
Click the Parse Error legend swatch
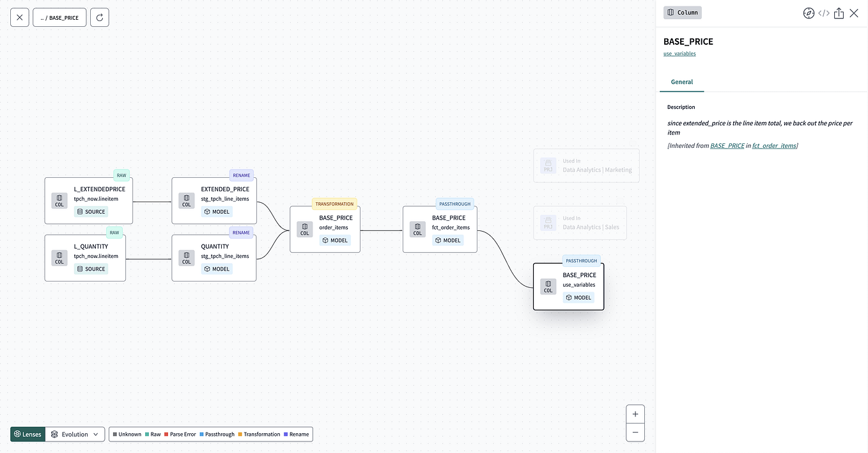tap(166, 434)
